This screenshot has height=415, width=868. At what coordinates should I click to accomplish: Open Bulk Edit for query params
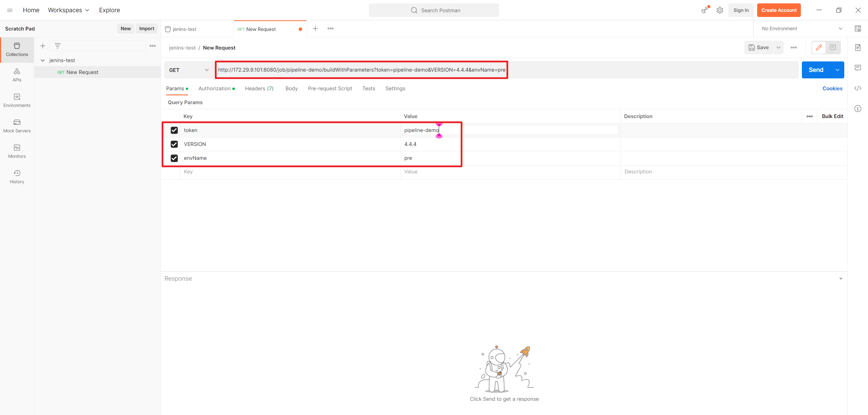(x=832, y=116)
